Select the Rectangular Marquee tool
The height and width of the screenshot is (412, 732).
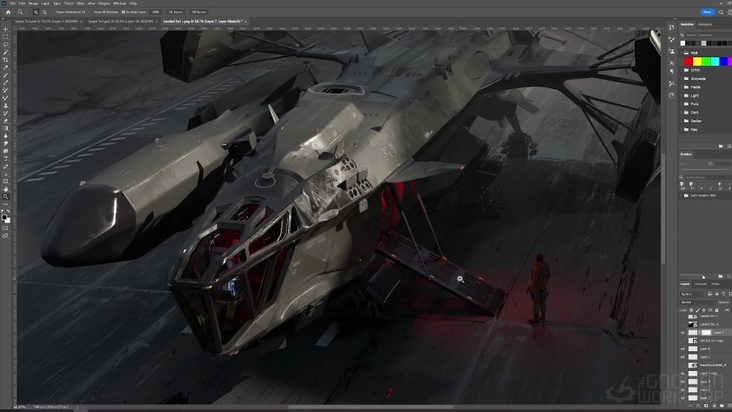pos(6,37)
